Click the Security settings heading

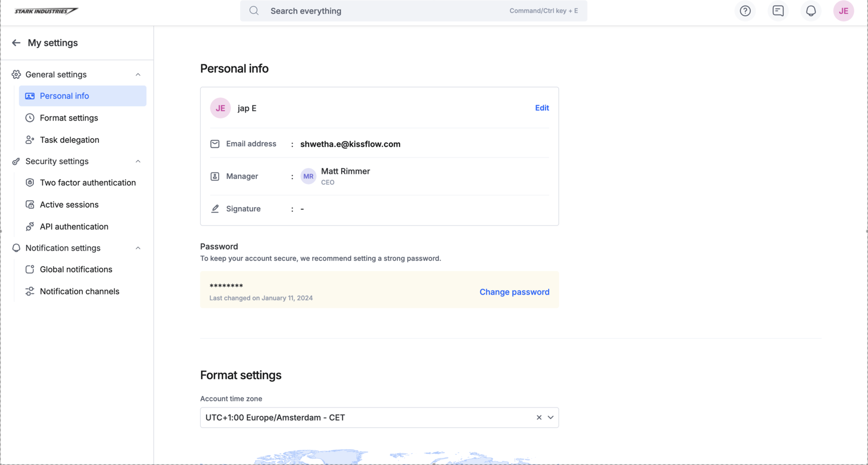57,161
